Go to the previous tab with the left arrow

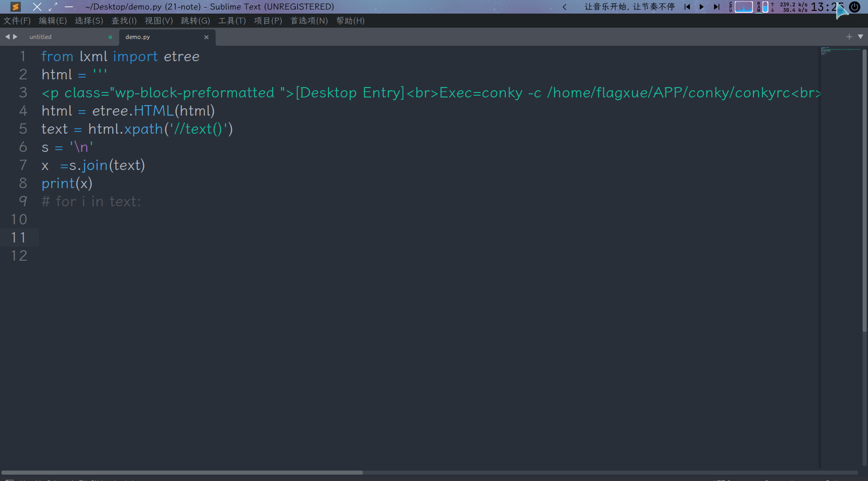pyautogui.click(x=7, y=37)
